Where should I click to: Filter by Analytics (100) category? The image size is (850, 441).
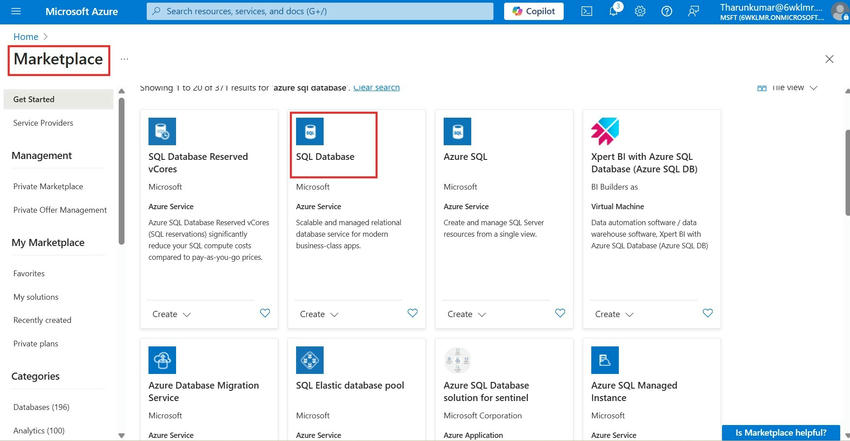pyautogui.click(x=38, y=431)
